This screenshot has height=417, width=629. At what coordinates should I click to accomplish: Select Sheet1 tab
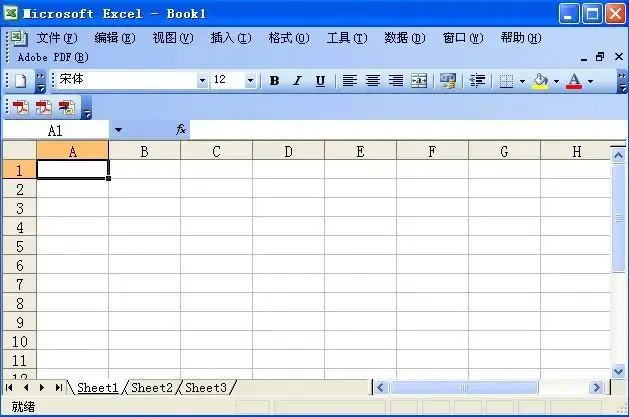(x=98, y=388)
